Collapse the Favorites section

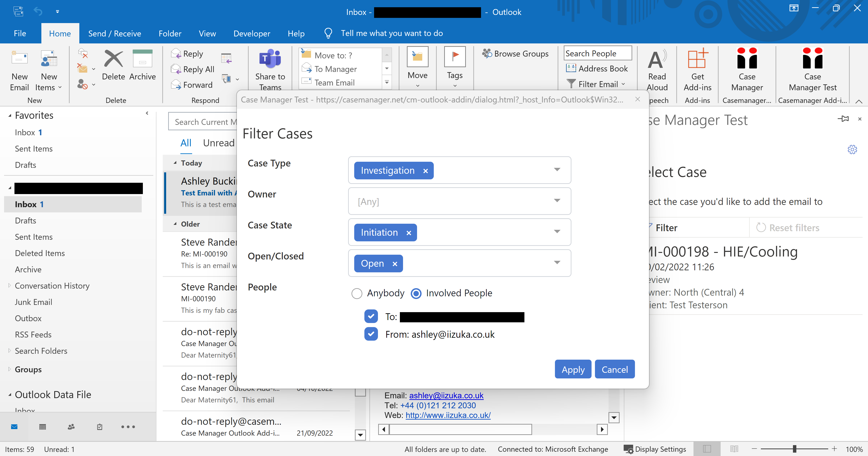coord(10,116)
